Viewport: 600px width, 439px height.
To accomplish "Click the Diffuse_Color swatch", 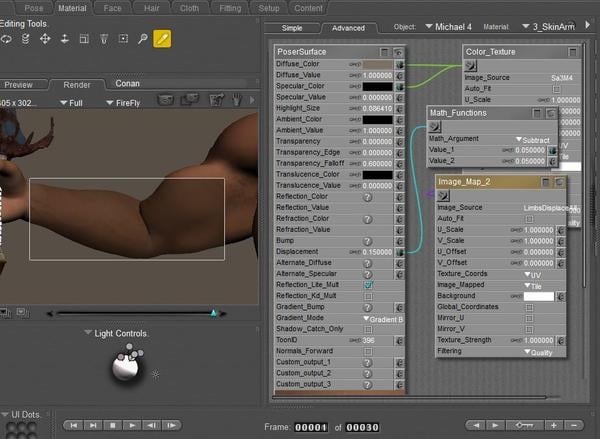I will pyautogui.click(x=378, y=64).
